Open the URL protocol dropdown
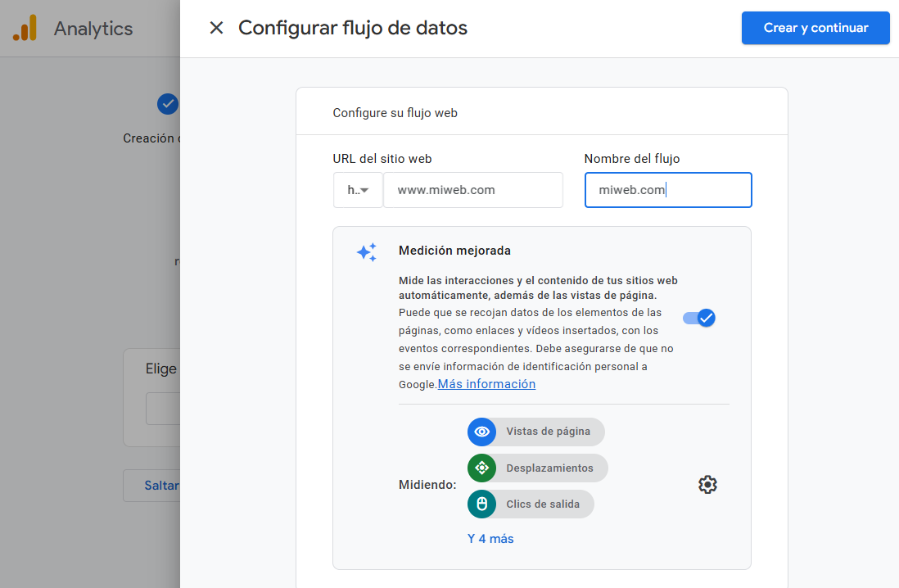 [x=358, y=190]
